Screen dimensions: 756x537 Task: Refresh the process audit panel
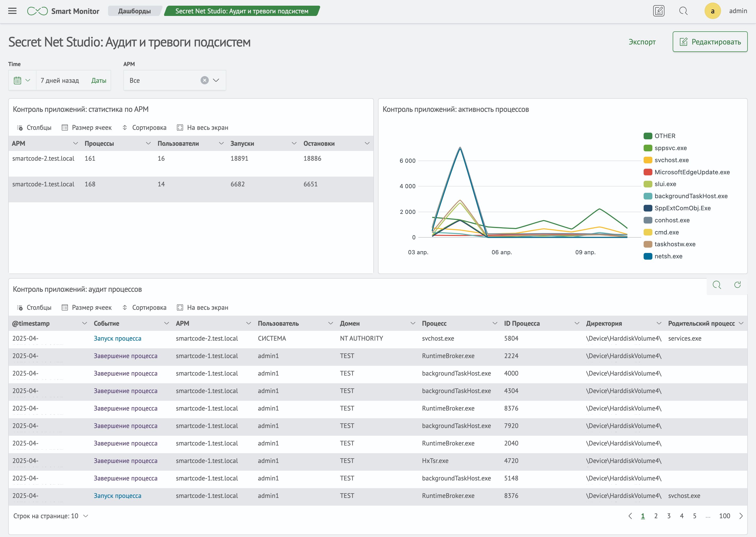click(737, 285)
